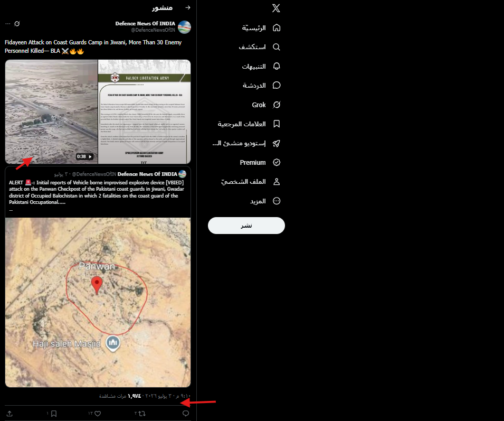Open the profile (الملف الشخصيّ) page
Viewport: 504px width, 421px height.
tap(250, 182)
